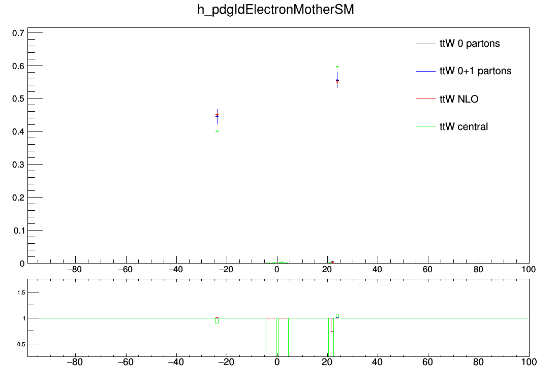Click the upper plot y-axis label 0.5

tap(18, 99)
